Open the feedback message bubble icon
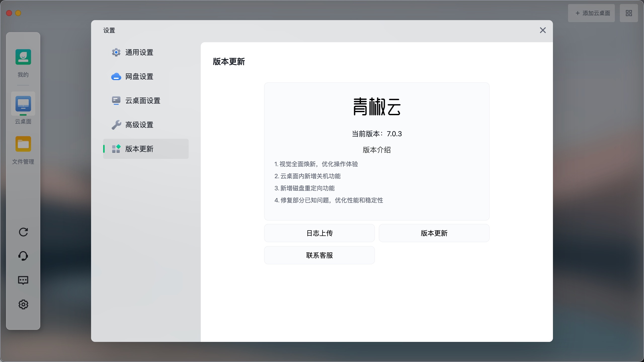This screenshot has height=362, width=644. click(x=23, y=280)
